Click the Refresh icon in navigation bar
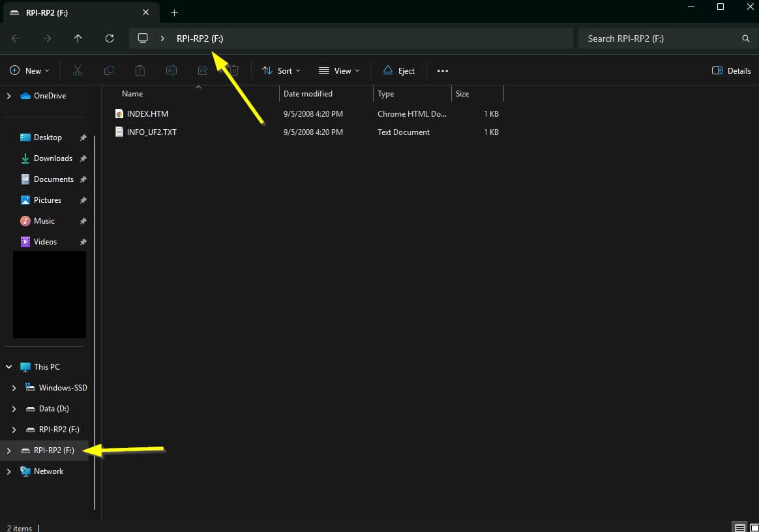This screenshot has height=532, width=759. [x=110, y=38]
